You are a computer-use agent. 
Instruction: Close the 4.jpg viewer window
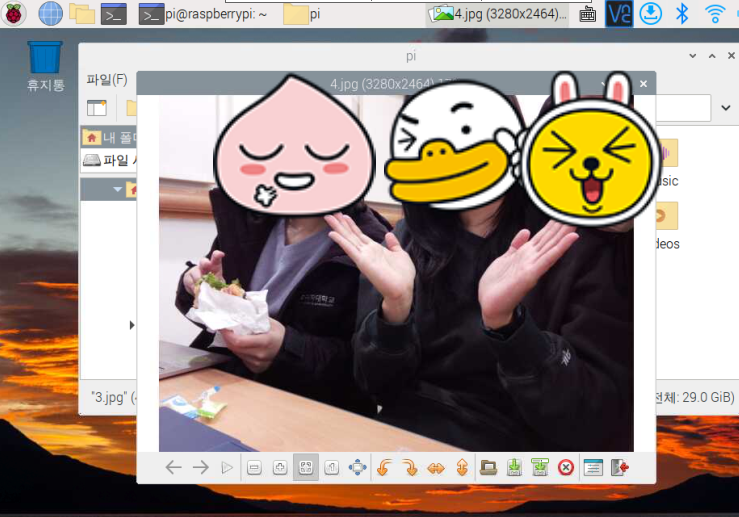pyautogui.click(x=643, y=84)
